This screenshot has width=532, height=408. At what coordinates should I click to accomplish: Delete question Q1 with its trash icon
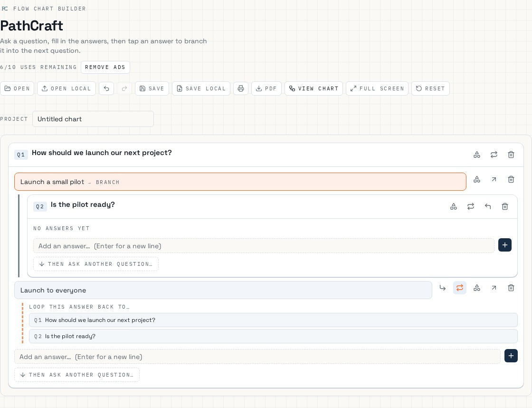[x=511, y=155]
